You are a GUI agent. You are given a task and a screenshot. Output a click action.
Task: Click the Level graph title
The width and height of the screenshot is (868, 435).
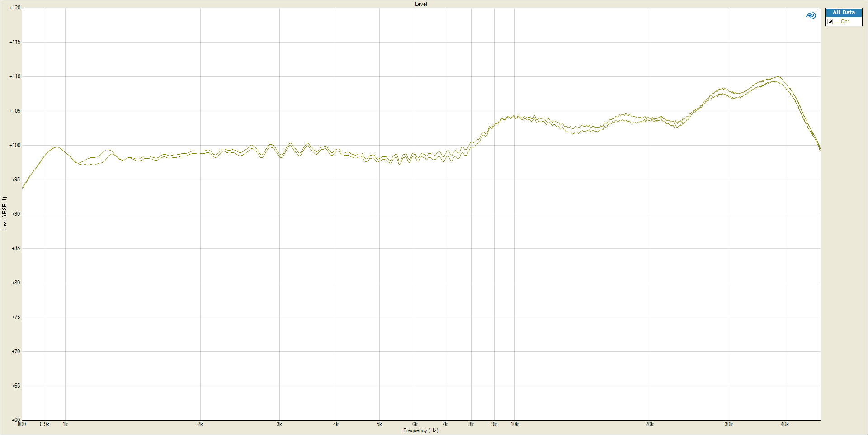[x=421, y=4]
